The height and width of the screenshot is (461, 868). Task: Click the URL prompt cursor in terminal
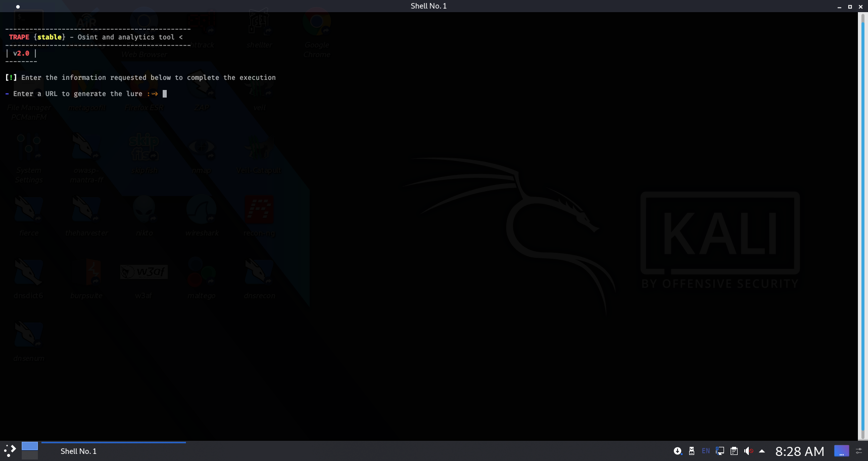[165, 94]
